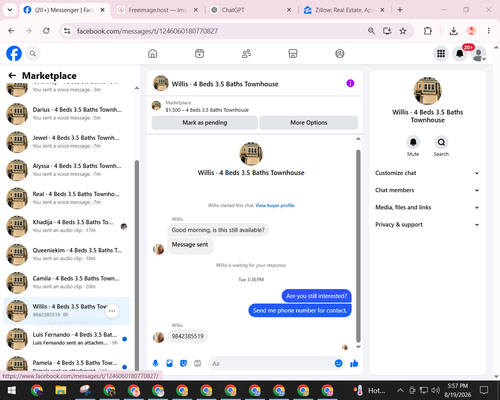
Task: Click the browser back arrow
Action: coord(11,31)
